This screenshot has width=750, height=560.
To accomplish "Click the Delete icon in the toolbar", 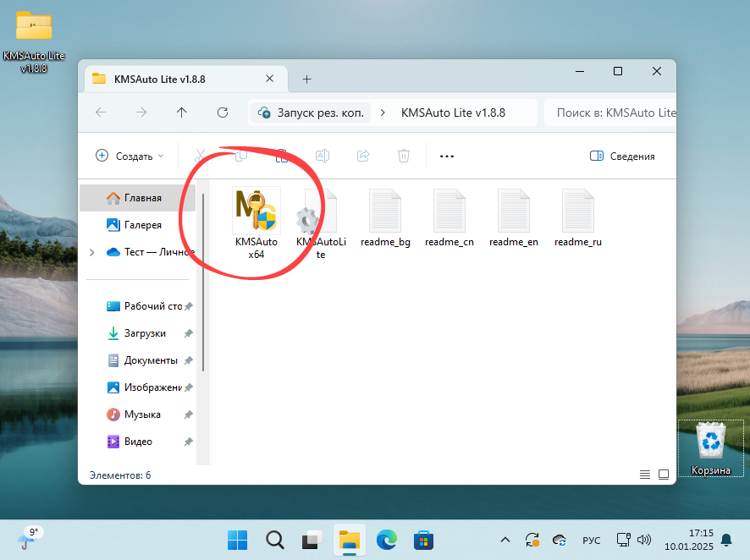I will click(404, 156).
